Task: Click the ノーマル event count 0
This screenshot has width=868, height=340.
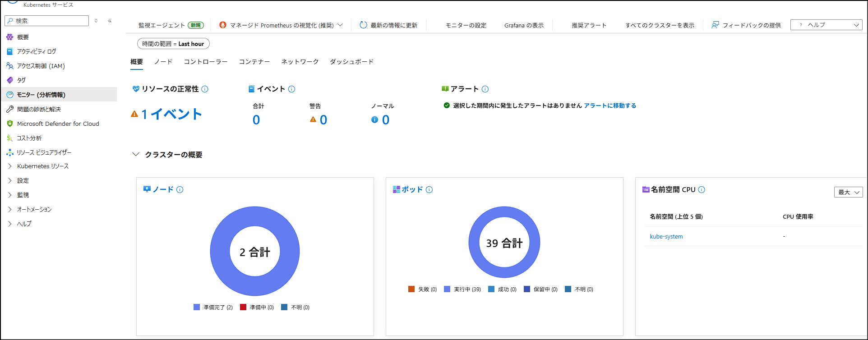Action: pyautogui.click(x=386, y=120)
